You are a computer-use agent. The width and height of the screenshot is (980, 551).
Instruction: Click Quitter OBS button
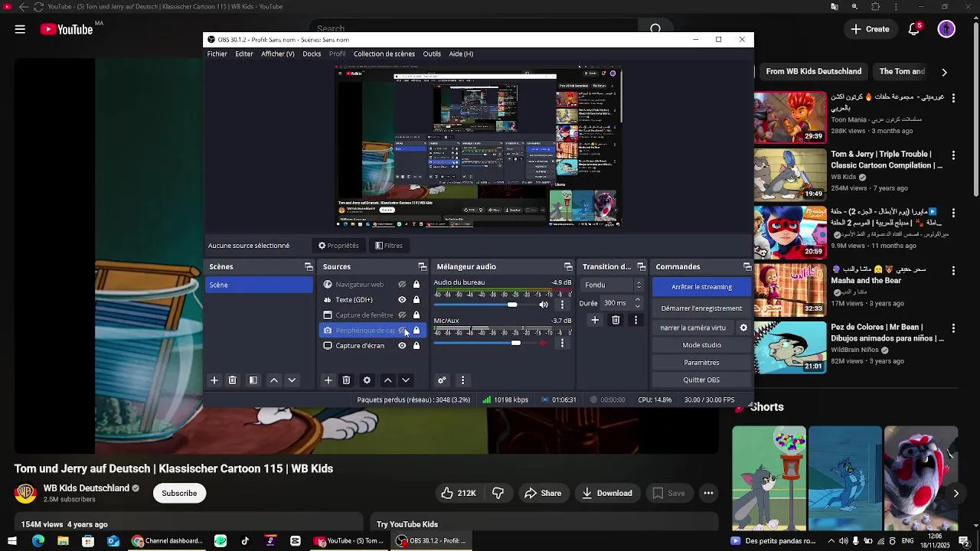tap(701, 380)
